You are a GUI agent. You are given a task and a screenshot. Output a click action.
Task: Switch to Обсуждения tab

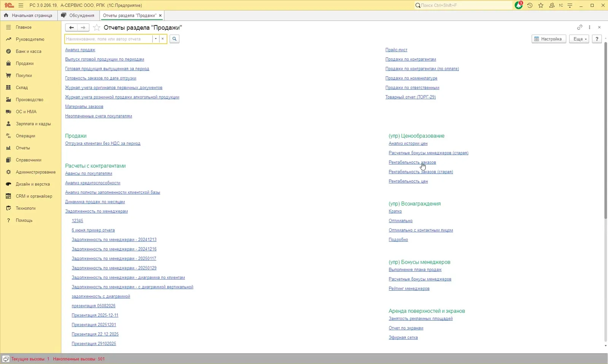pyautogui.click(x=78, y=16)
